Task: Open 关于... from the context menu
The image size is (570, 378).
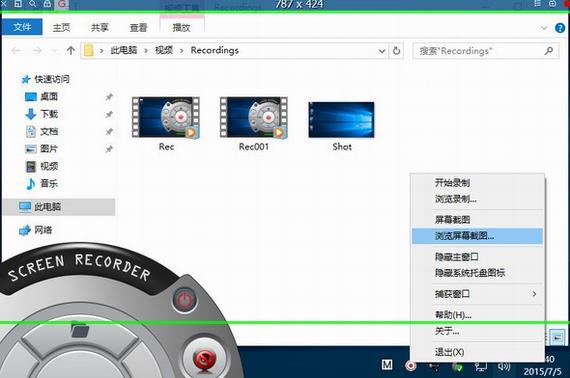Action: tap(477, 331)
